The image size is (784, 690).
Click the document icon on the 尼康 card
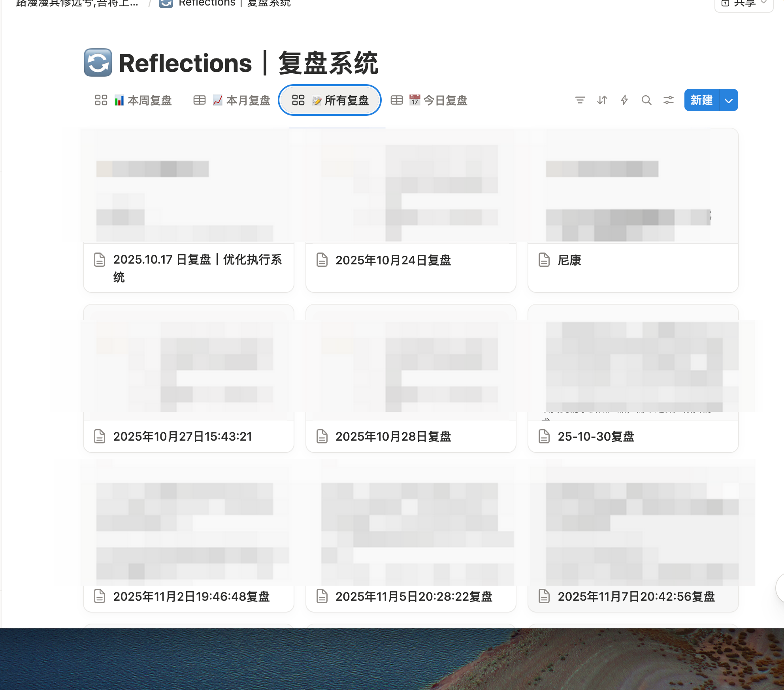[x=544, y=260]
